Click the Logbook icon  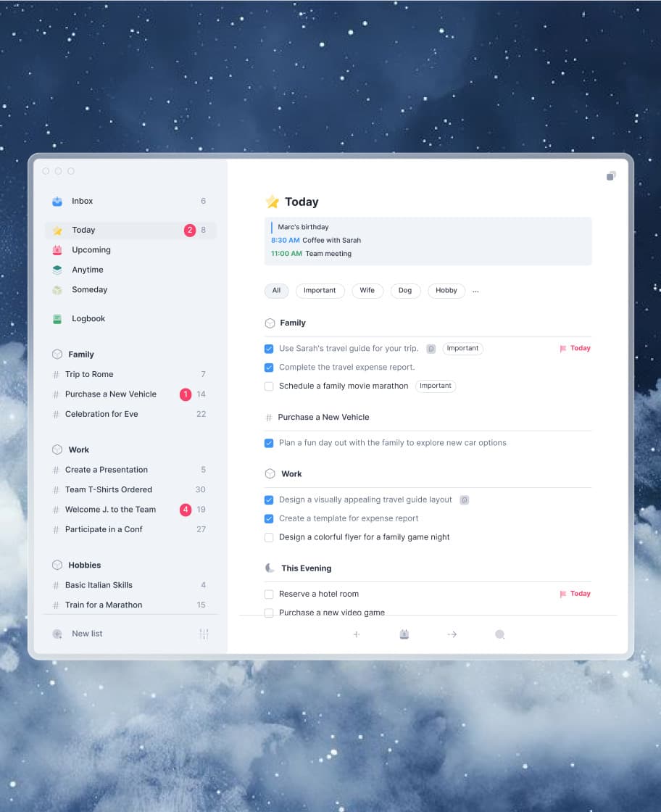[57, 319]
